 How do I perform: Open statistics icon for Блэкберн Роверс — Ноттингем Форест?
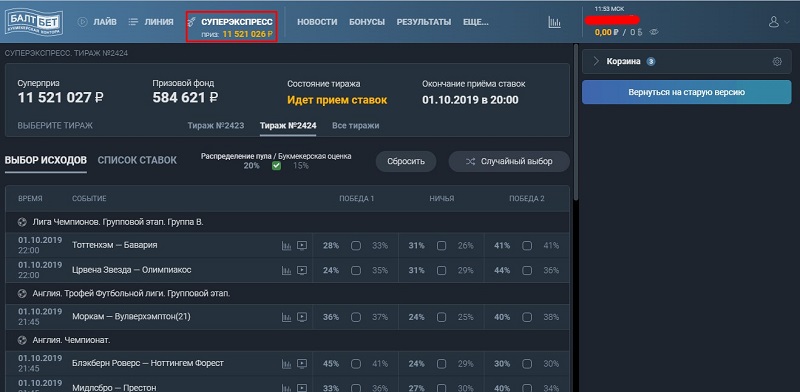coord(287,364)
